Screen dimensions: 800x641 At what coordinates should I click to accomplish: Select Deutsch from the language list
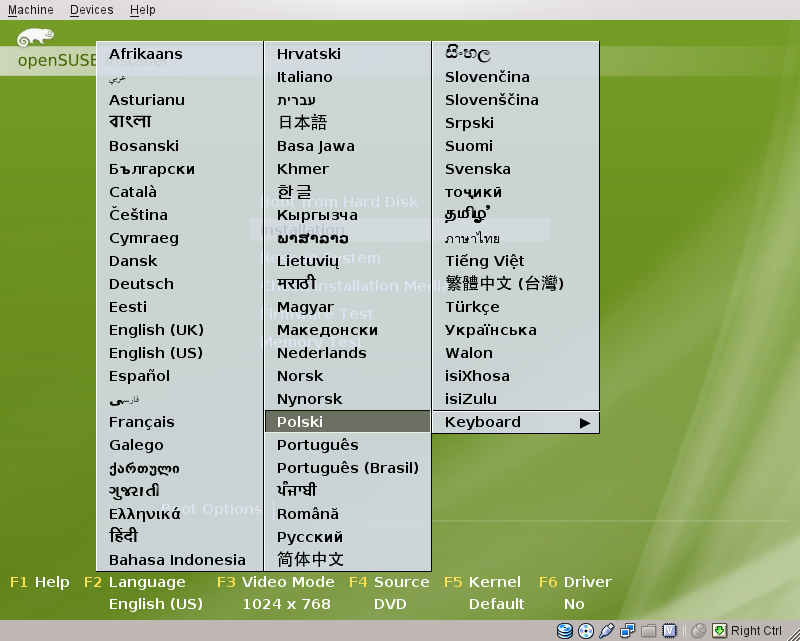[141, 284]
